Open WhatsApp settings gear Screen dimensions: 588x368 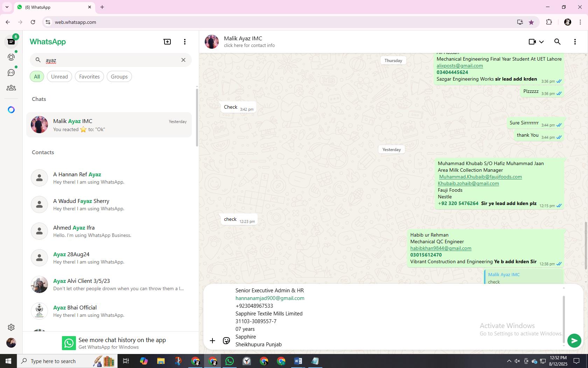pos(11,327)
